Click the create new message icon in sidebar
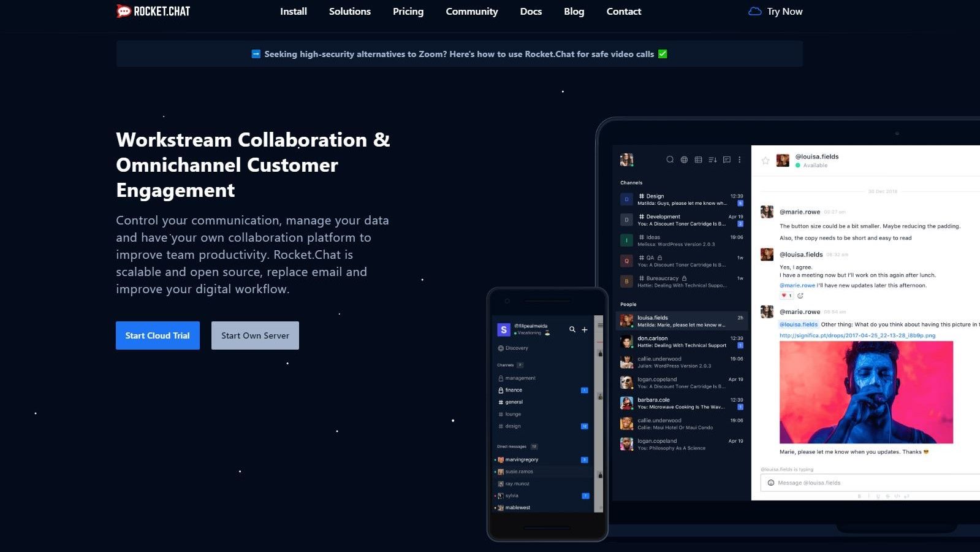The width and height of the screenshot is (980, 552). (726, 159)
